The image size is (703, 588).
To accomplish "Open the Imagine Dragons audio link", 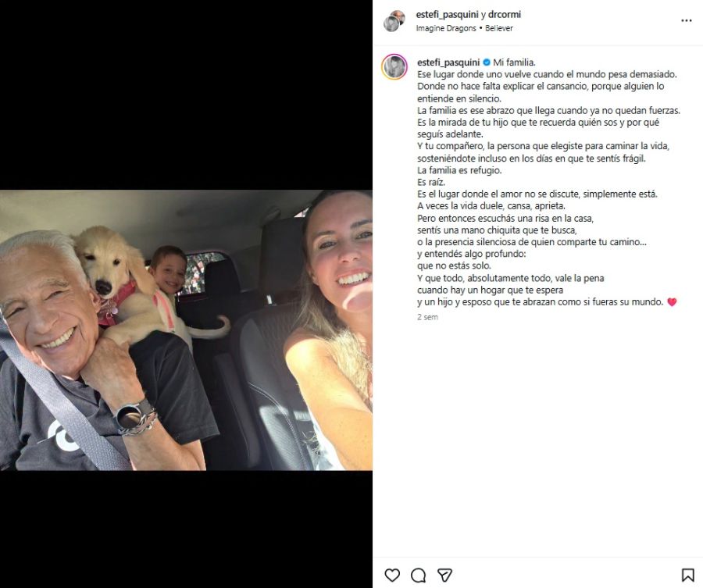I will [x=446, y=28].
